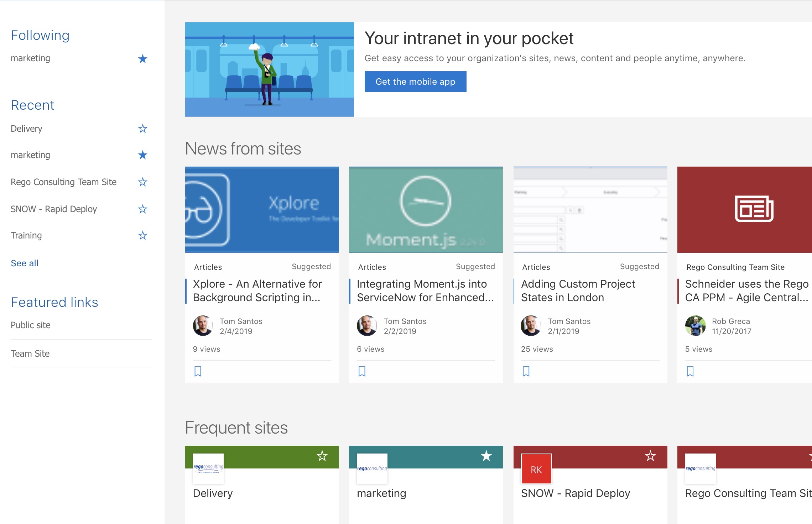Click Tom Santos name dated 2/1/2019

569,321
